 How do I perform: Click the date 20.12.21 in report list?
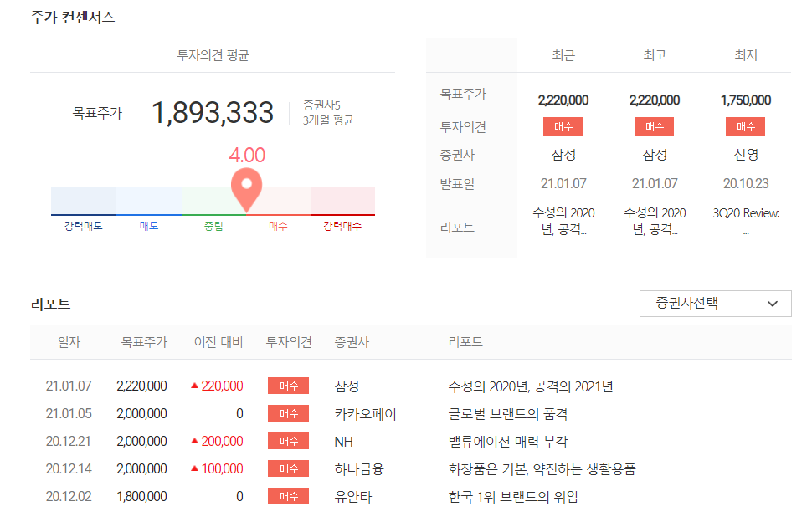68,441
